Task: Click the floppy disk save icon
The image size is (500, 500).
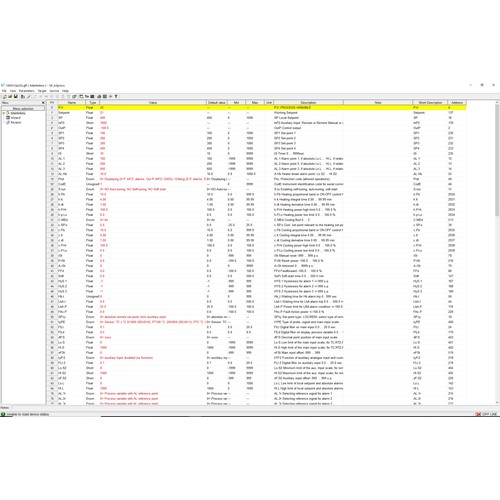Action: click(16, 96)
